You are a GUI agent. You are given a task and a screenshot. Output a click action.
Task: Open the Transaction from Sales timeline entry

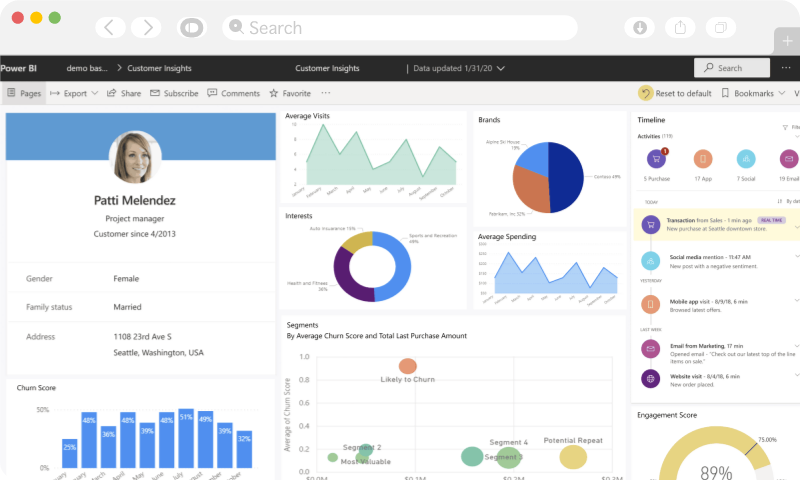716,224
